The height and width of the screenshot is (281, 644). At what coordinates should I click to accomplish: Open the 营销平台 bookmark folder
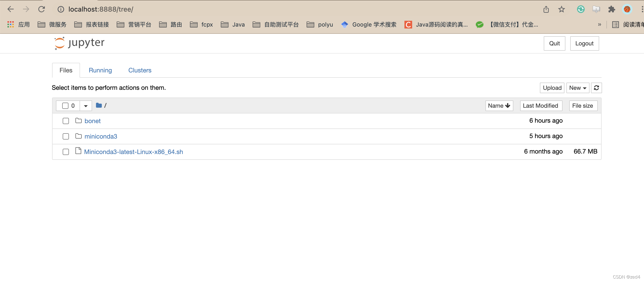coord(134,25)
